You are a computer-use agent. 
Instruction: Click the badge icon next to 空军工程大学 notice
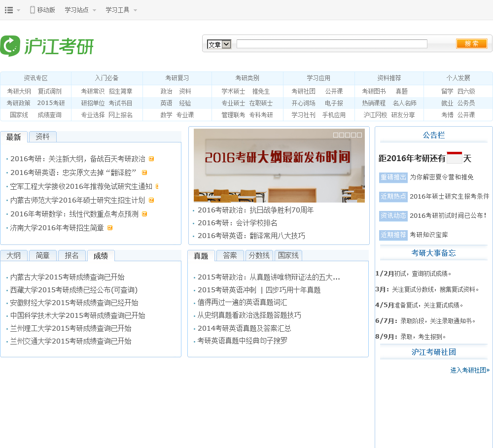(x=157, y=186)
